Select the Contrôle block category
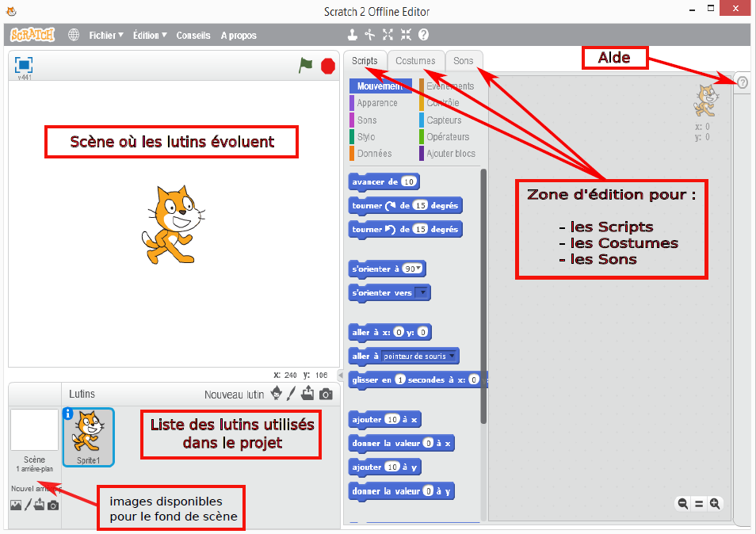756x534 pixels. [443, 103]
